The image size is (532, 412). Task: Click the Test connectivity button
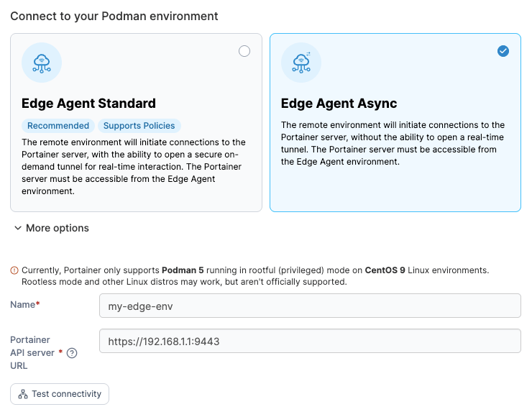tap(60, 394)
